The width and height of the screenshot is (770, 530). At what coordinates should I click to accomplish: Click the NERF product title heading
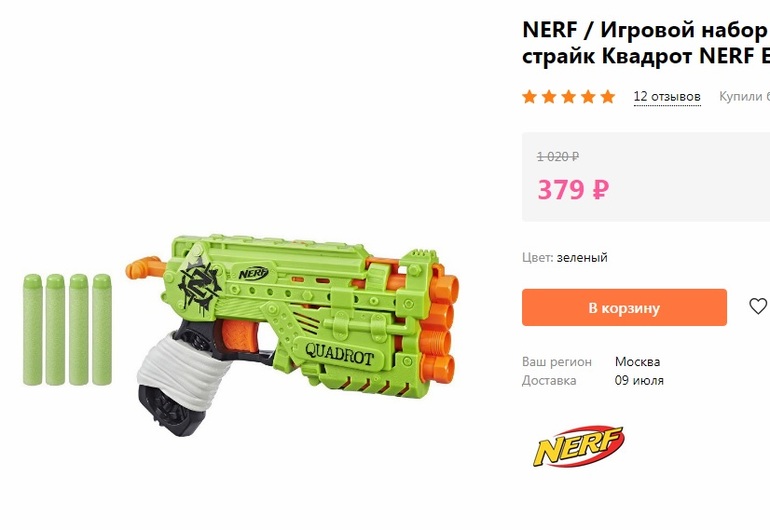tap(646, 43)
